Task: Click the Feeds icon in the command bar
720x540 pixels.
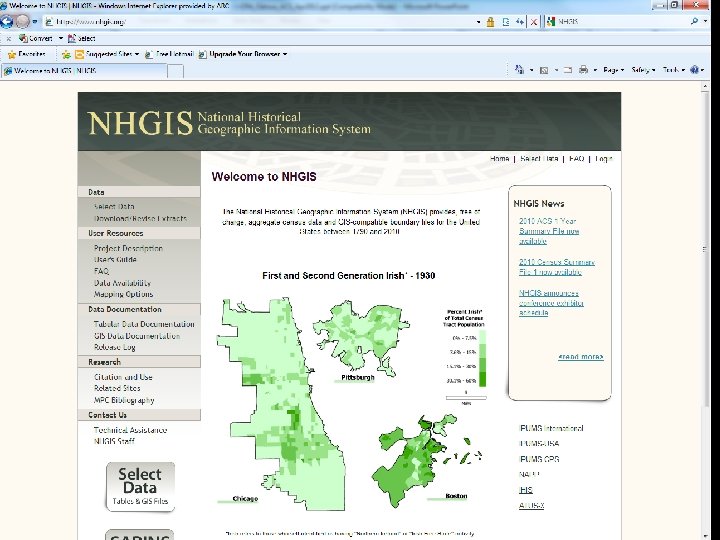Action: pyautogui.click(x=544, y=70)
